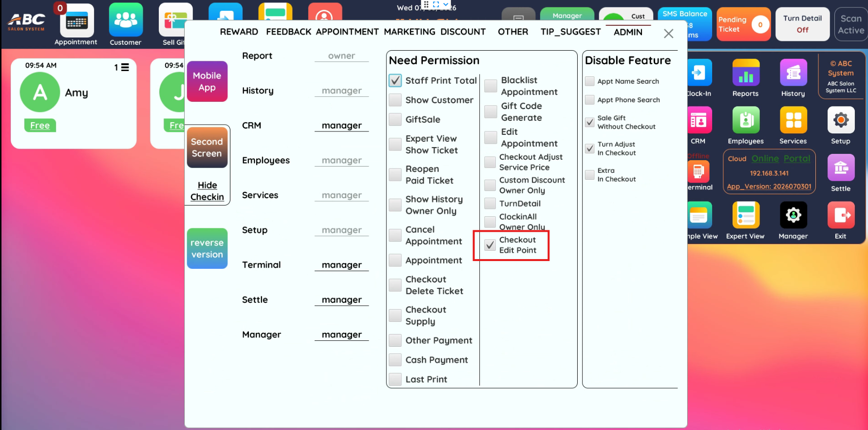Open the Second Screen tile
The height and width of the screenshot is (430, 868).
click(x=207, y=148)
